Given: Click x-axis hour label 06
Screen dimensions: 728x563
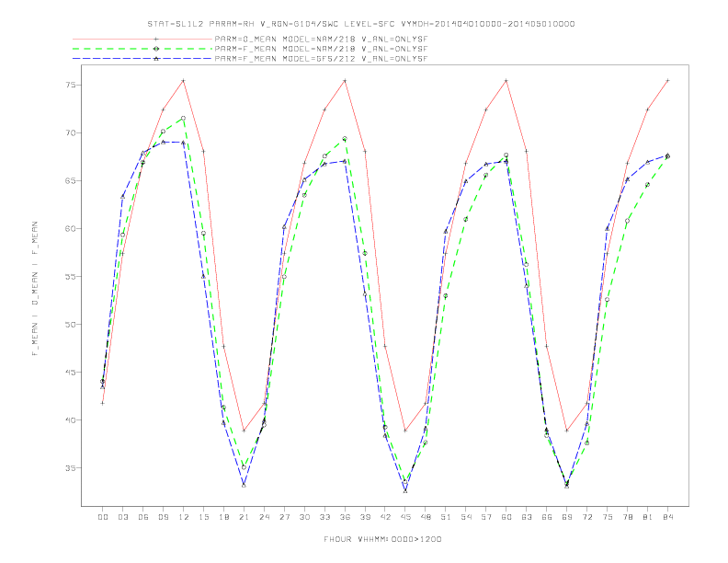Looking at the screenshot, I should point(143,517).
